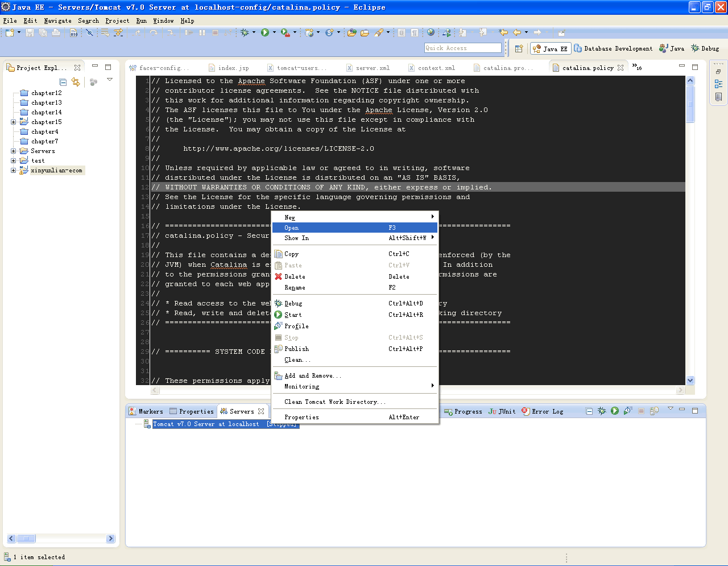This screenshot has height=566, width=728.
Task: Choose Properties in the context menu
Action: pyautogui.click(x=354, y=417)
